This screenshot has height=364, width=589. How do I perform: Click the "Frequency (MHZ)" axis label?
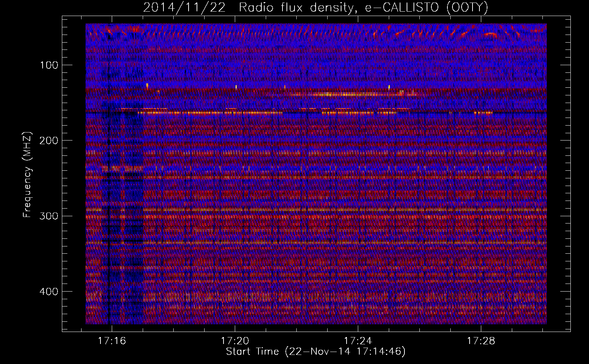coord(27,175)
